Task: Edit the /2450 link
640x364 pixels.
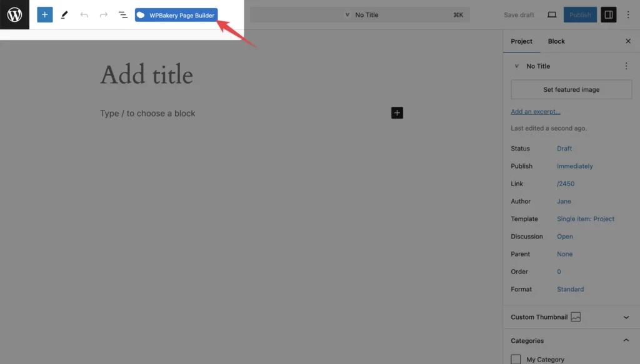Action: [x=566, y=184]
